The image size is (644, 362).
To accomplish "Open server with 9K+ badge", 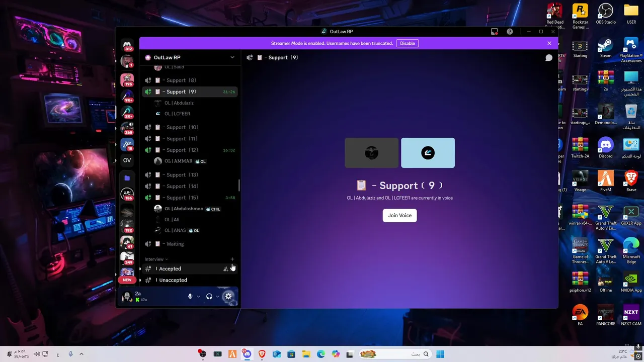I will [x=127, y=96].
